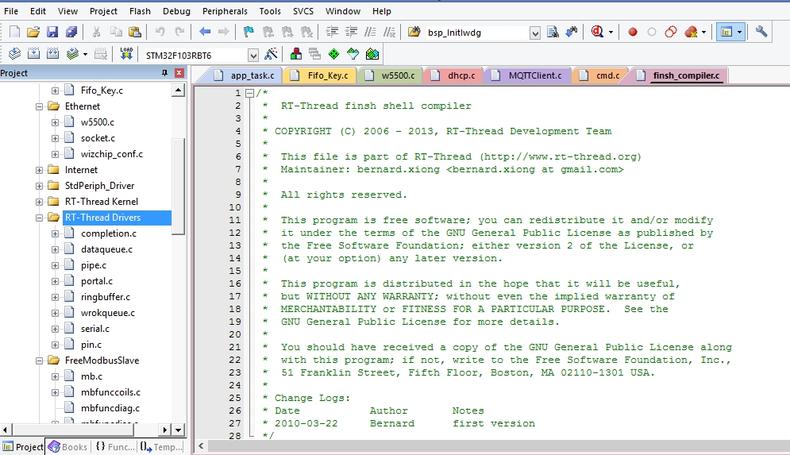Click the batch build icon

(x=73, y=54)
